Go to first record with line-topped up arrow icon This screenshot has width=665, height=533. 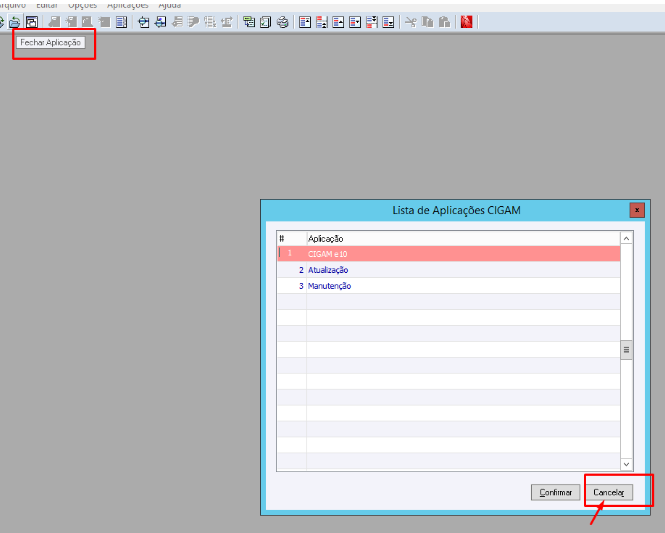pyautogui.click(x=305, y=22)
